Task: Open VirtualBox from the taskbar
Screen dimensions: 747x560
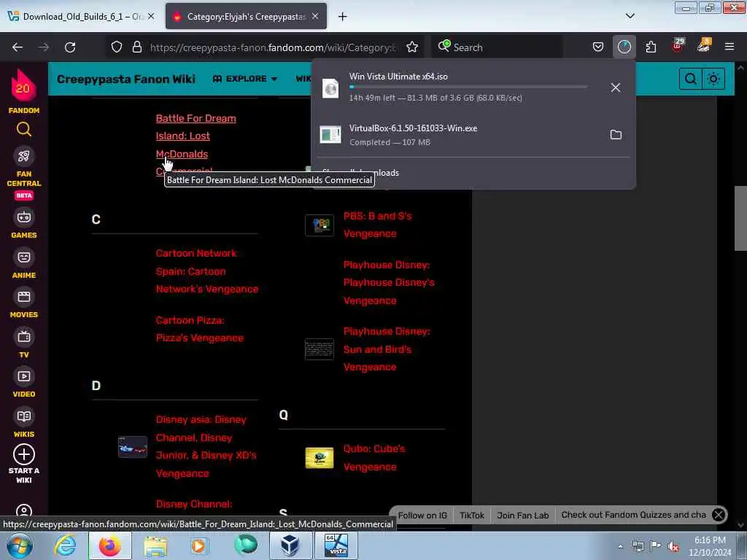Action: [x=290, y=545]
